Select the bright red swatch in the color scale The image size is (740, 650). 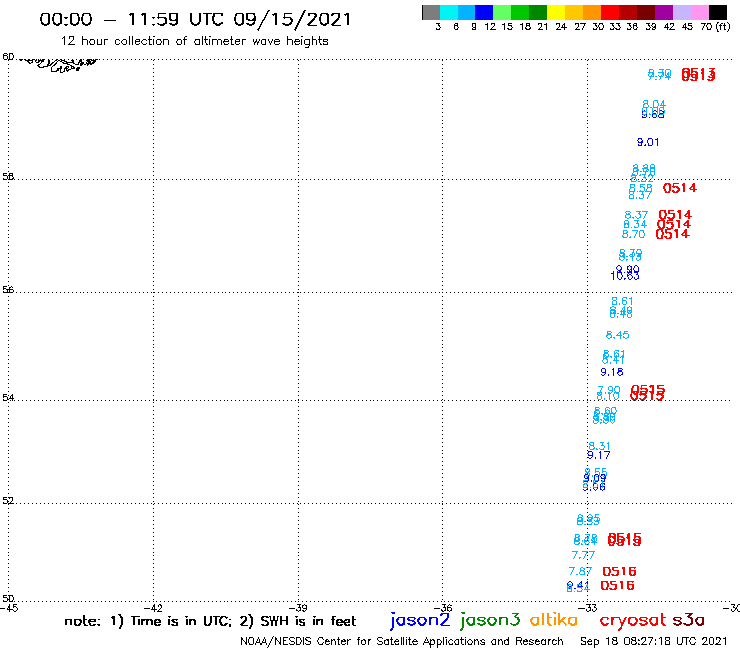(610, 12)
